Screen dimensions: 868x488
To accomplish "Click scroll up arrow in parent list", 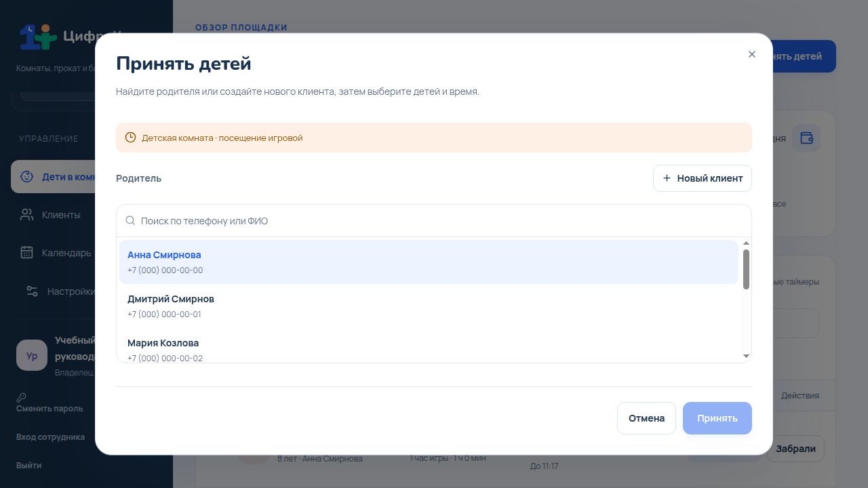I will [746, 243].
